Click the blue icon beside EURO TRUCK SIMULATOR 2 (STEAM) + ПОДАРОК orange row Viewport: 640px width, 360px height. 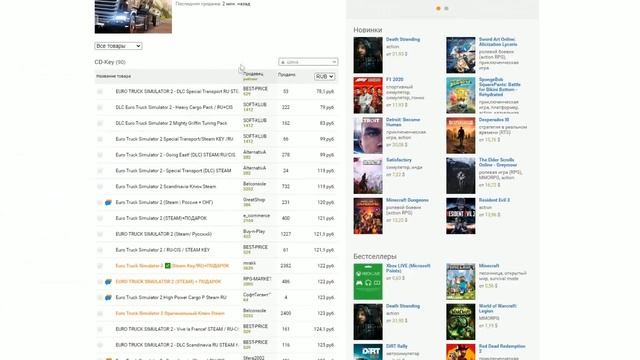(x=108, y=282)
